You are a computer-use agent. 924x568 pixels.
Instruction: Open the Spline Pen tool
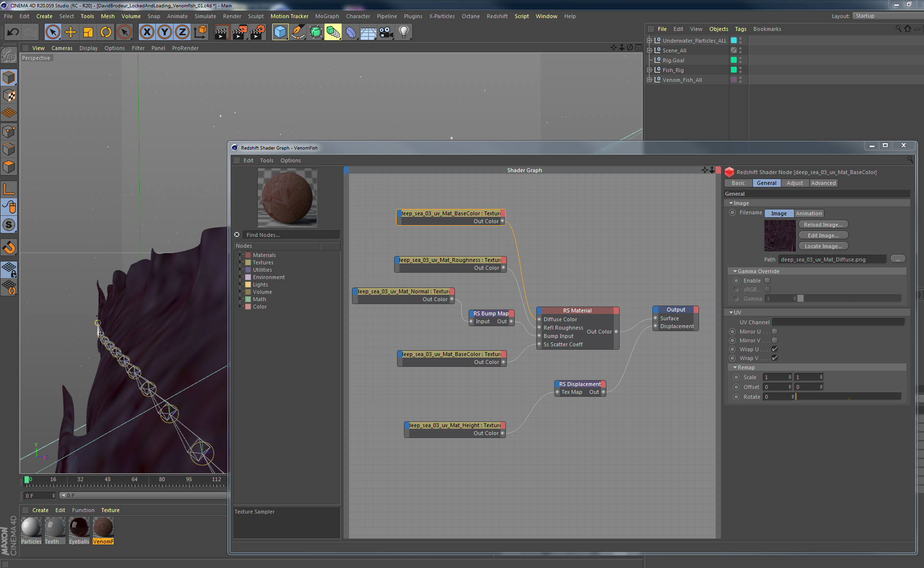pyautogui.click(x=298, y=32)
